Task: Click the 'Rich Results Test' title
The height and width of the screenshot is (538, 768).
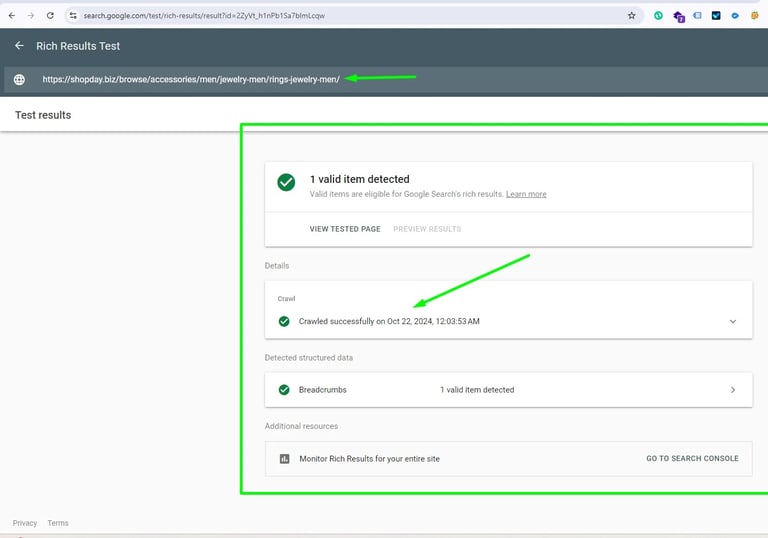Action: (x=78, y=46)
